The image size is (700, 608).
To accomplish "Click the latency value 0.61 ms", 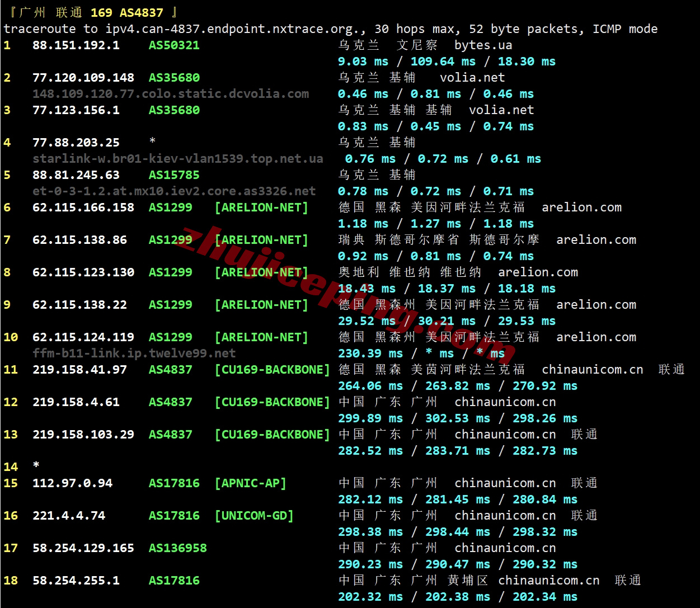I will (516, 159).
